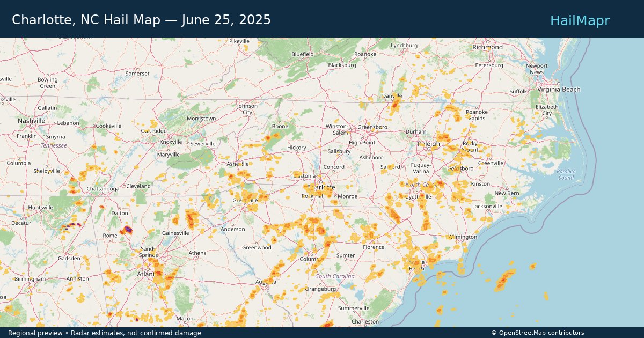This screenshot has height=338, width=644.
Task: Click the New Bern label
Action: point(507,193)
